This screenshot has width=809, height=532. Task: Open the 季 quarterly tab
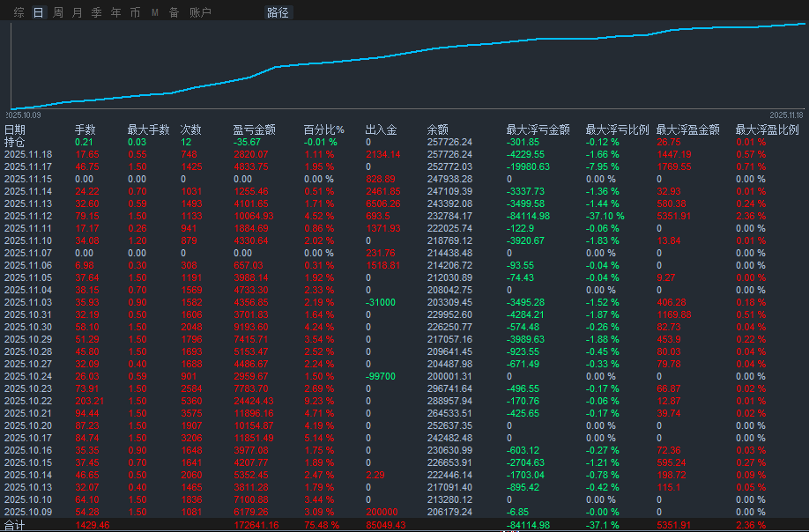pos(96,12)
